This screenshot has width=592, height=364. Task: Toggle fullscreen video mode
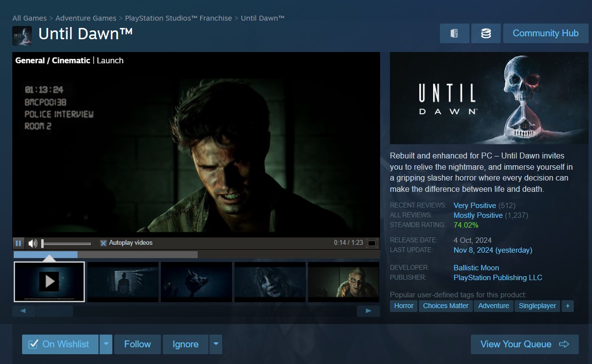(372, 243)
